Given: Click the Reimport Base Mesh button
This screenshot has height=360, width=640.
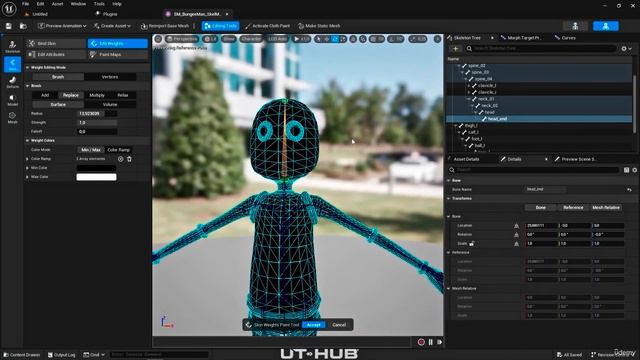Looking at the screenshot, I should (165, 26).
